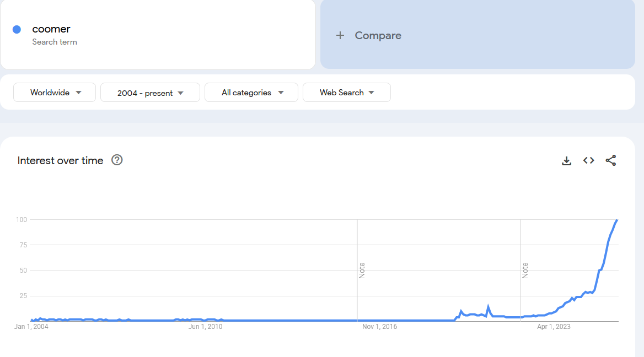Screen dimensions: 644x357
Task: Click the 100 value on the y-axis
Action: [x=22, y=219]
